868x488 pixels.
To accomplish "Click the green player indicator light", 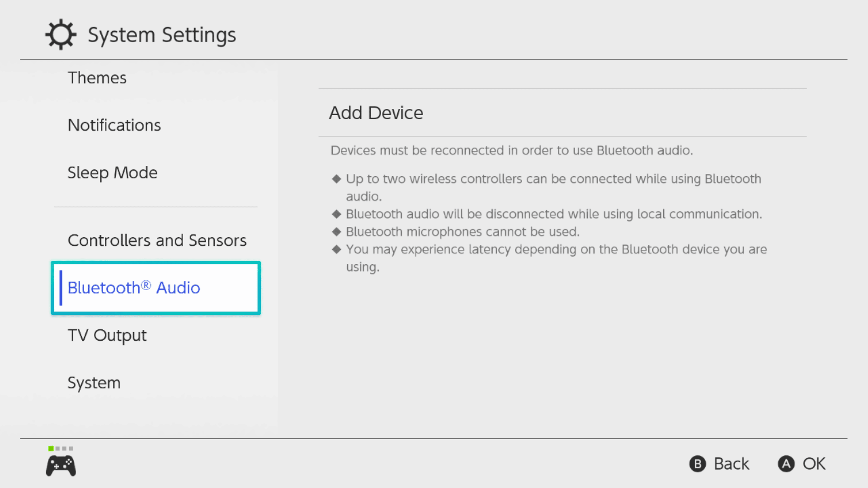I will coord(51,448).
